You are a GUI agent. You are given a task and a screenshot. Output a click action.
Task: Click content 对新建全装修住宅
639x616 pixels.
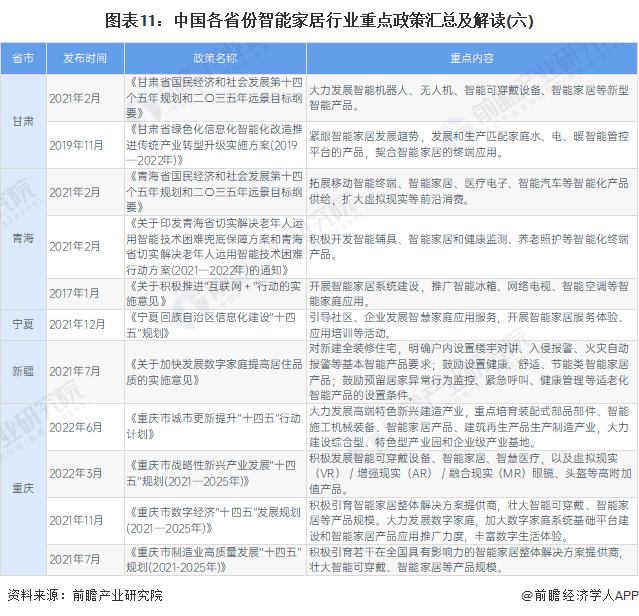pyautogui.click(x=469, y=372)
